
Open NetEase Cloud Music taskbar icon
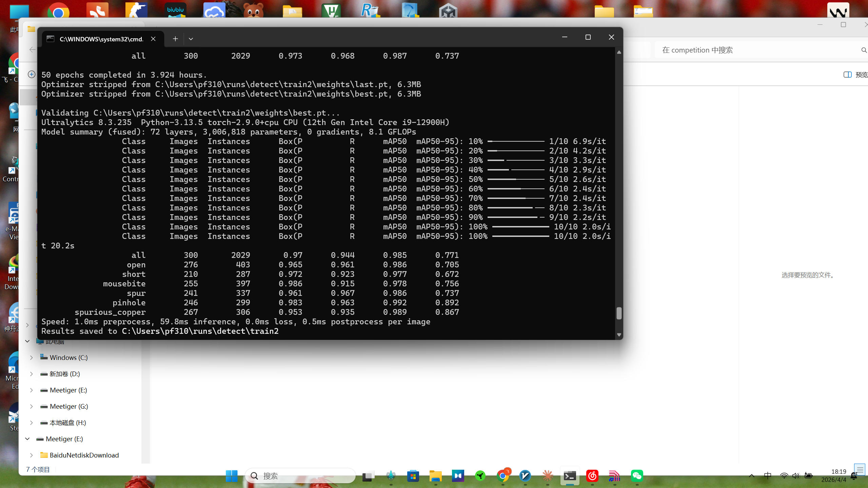click(592, 476)
